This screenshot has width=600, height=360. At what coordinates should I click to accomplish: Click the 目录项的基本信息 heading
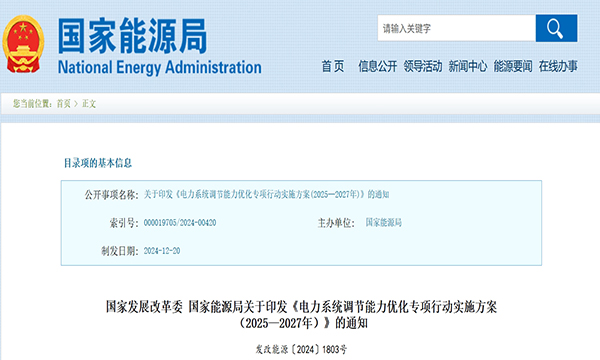coord(98,163)
